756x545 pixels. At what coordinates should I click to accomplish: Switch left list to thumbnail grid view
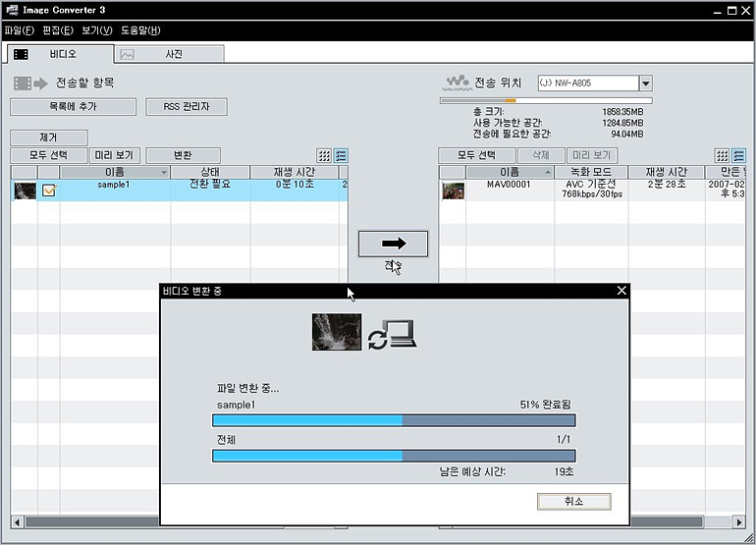[x=324, y=155]
